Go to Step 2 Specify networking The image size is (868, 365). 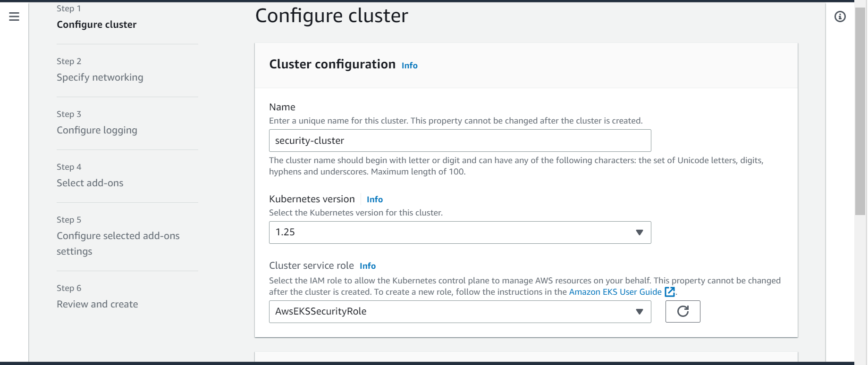pos(100,77)
